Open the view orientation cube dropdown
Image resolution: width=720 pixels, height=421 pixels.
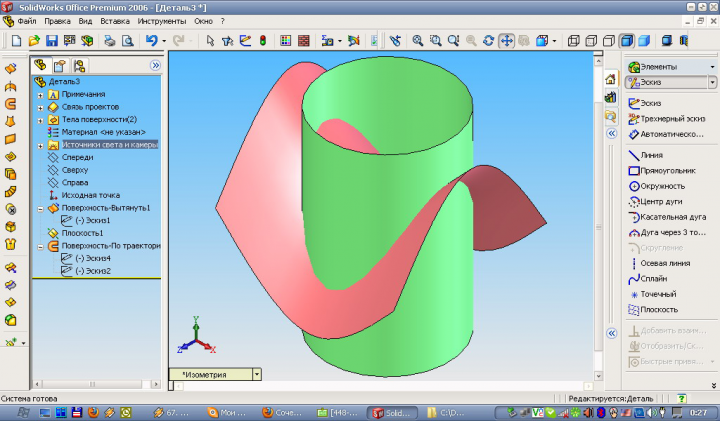554,41
